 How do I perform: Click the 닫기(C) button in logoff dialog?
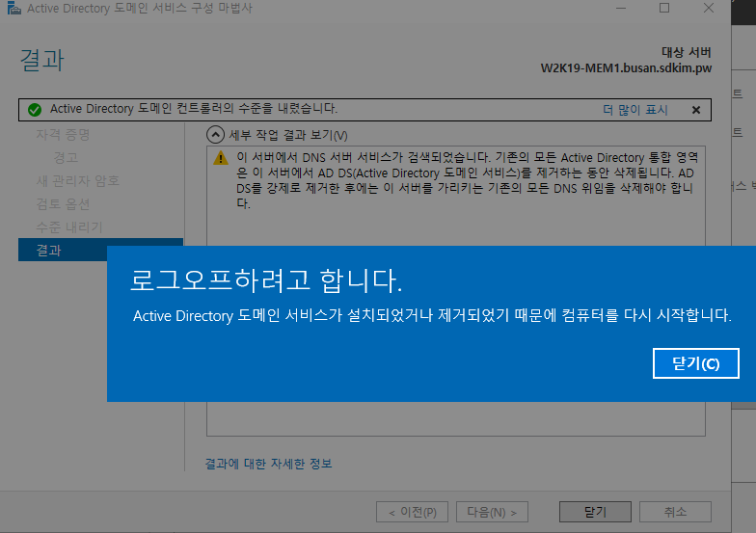[696, 363]
